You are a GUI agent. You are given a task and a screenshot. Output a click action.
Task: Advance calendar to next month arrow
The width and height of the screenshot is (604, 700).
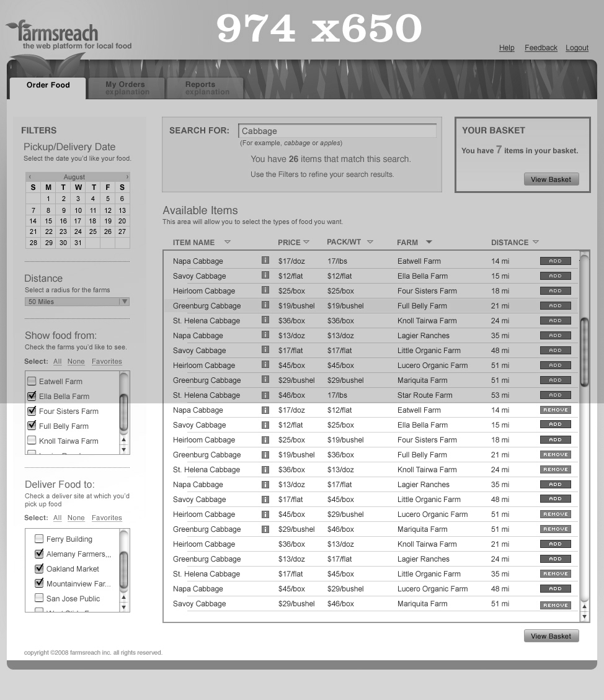point(127,177)
